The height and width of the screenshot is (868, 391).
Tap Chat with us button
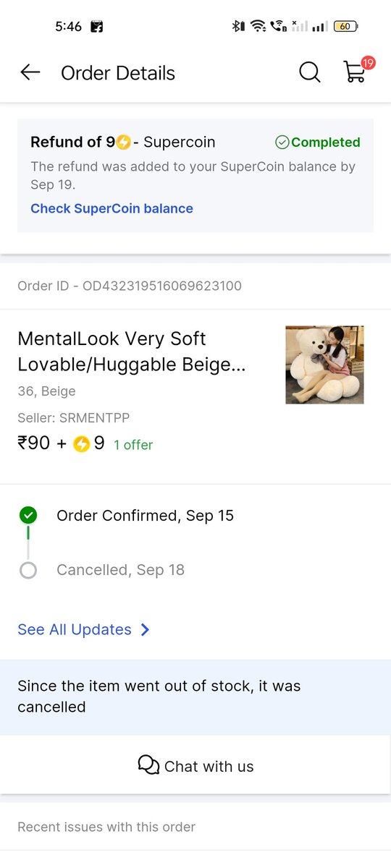tap(195, 765)
